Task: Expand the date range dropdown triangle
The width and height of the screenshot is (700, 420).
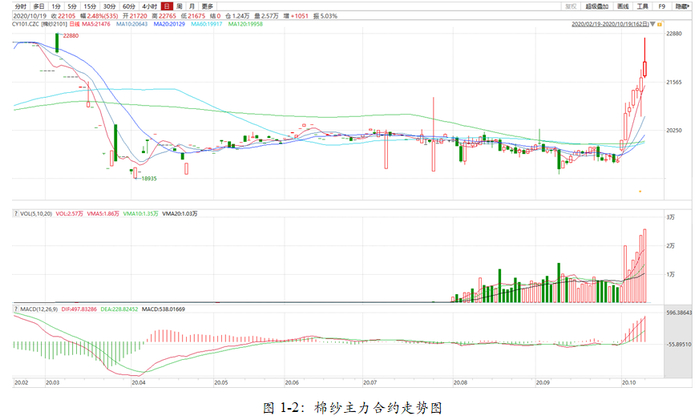Action: click(652, 24)
